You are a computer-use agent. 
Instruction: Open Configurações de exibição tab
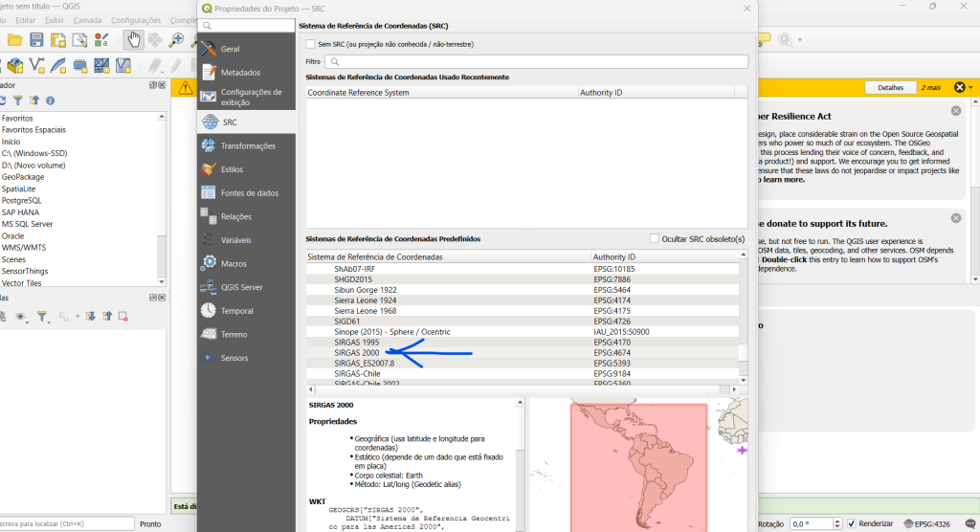pyautogui.click(x=246, y=97)
